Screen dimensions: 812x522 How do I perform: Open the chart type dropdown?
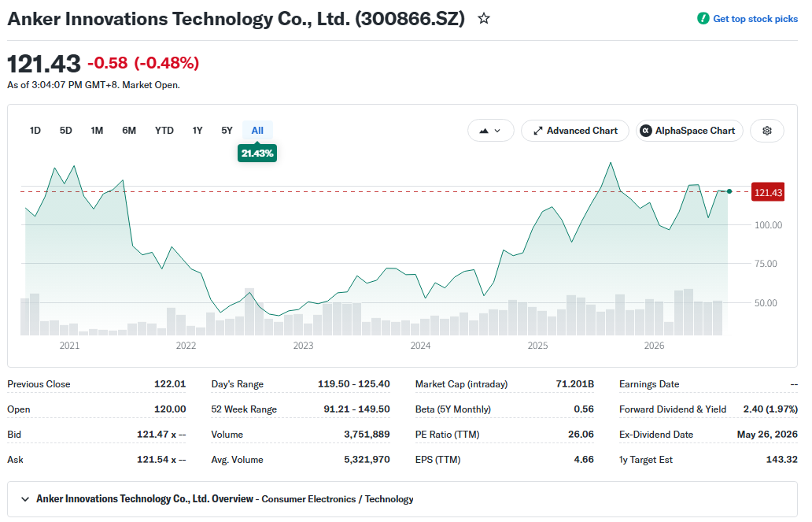tap(490, 131)
